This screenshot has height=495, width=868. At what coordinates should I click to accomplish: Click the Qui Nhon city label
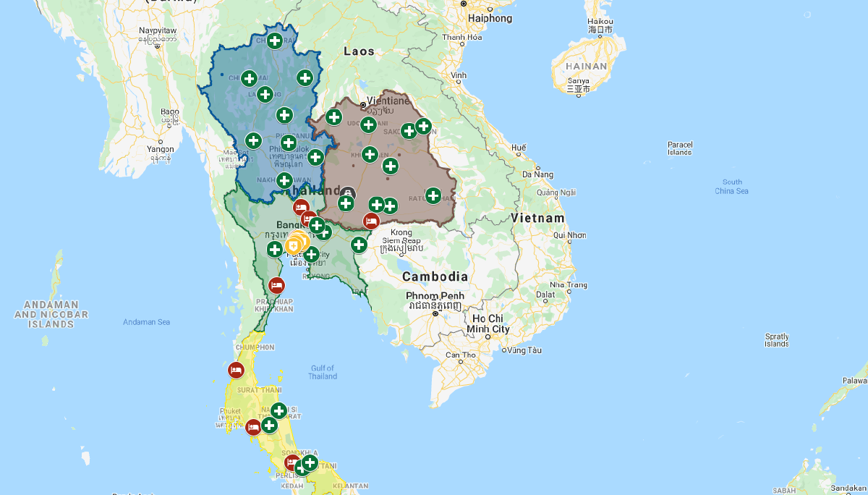pos(569,235)
